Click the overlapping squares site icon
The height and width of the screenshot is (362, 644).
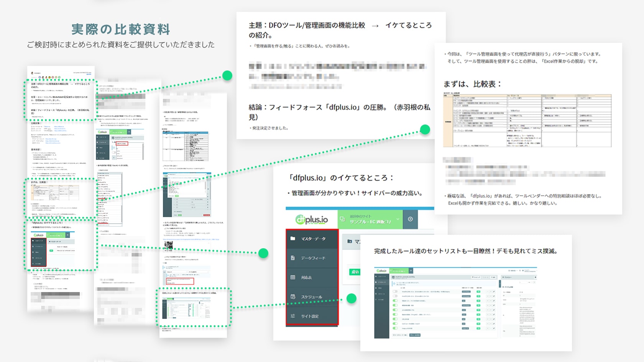342,219
